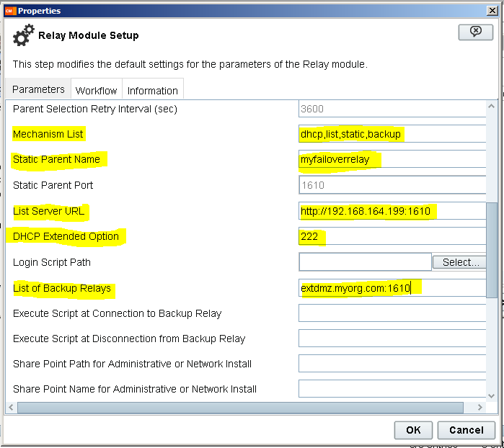Click the vertical scrollbar thumb

point(492,251)
